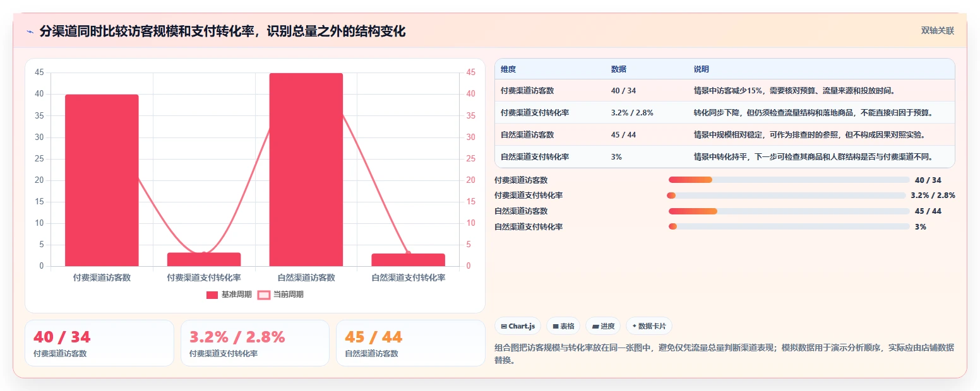Click the 付费渠道访客数 label beside the progress bars

pos(521,180)
